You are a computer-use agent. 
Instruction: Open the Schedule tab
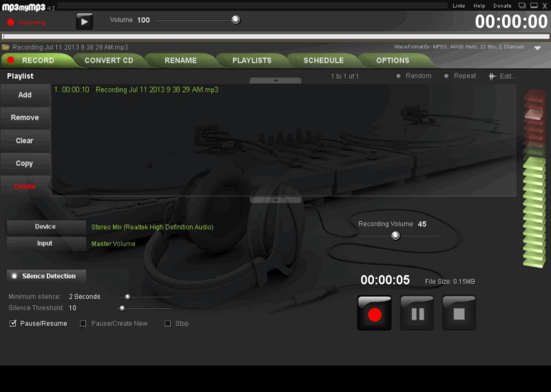[x=324, y=61]
